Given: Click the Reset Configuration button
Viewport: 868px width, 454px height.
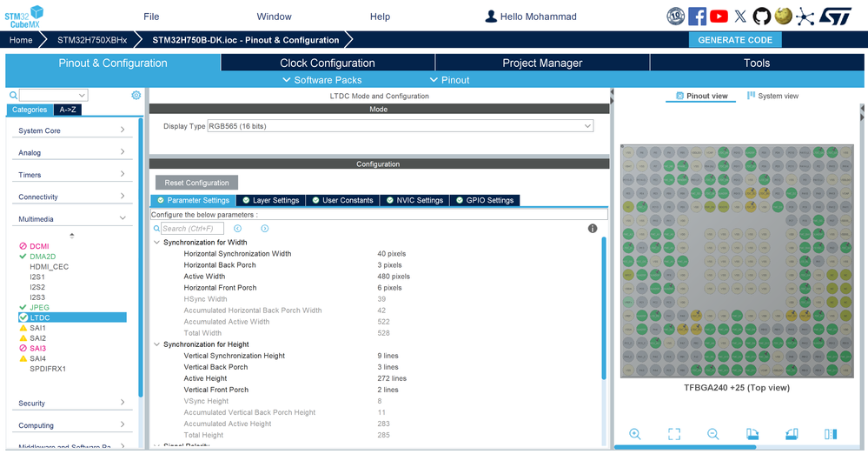Looking at the screenshot, I should (196, 183).
